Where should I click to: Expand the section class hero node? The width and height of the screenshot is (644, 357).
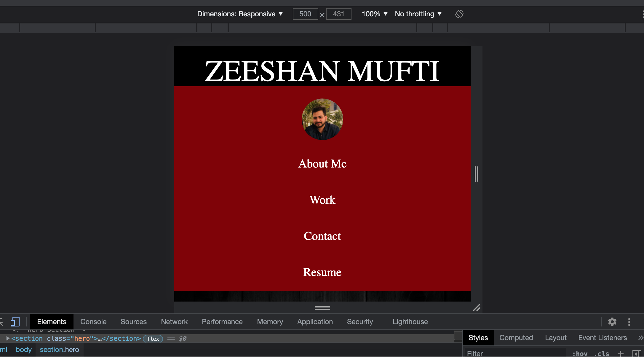(8, 338)
